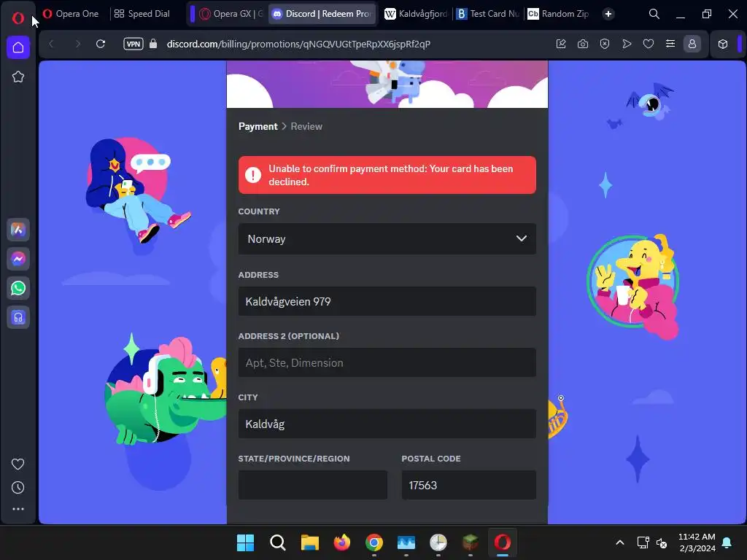The width and height of the screenshot is (747, 560).
Task: Open the Opera main menu logo
Action: point(18,17)
